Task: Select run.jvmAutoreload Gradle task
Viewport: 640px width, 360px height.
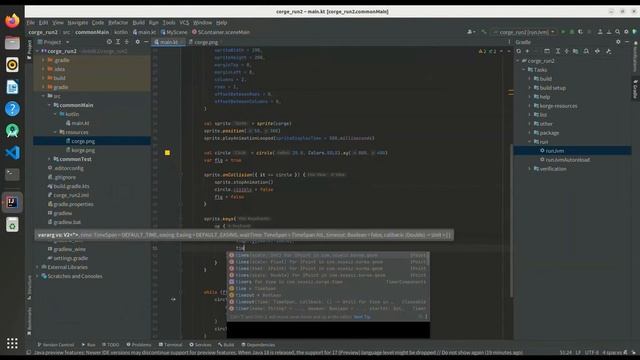Action: tap(567, 160)
